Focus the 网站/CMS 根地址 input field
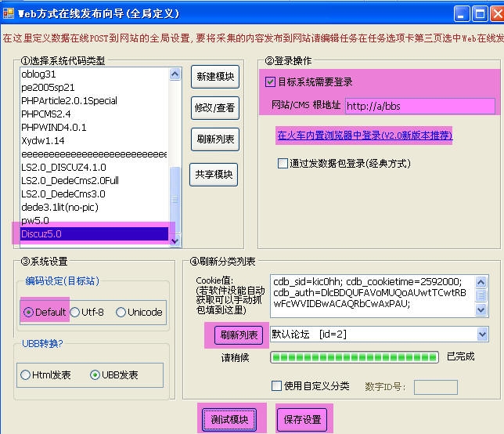The width and height of the screenshot is (504, 434). pyautogui.click(x=419, y=106)
